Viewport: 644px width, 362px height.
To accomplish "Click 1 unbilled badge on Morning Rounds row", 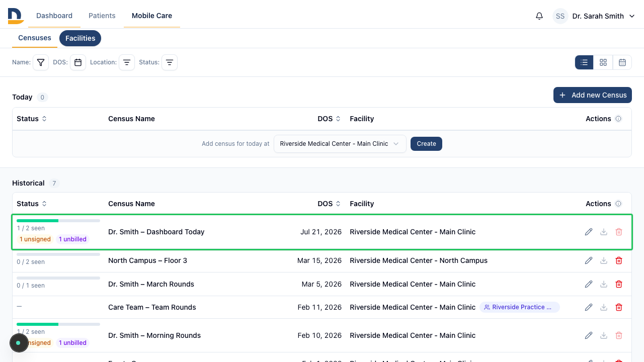I will (x=72, y=343).
